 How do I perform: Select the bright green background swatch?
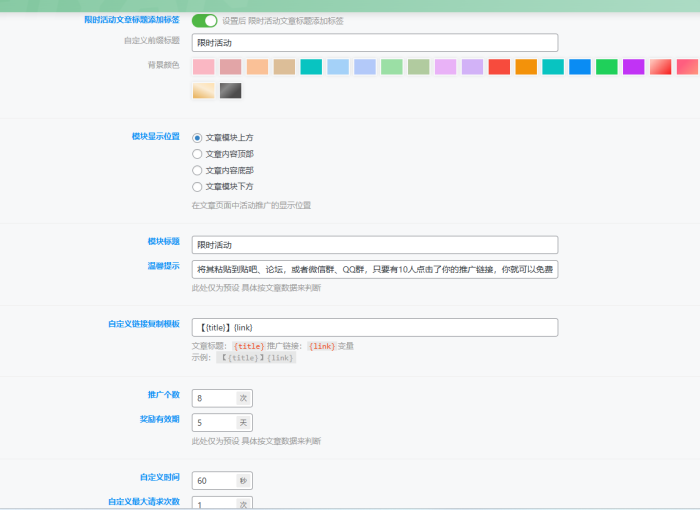[607, 67]
